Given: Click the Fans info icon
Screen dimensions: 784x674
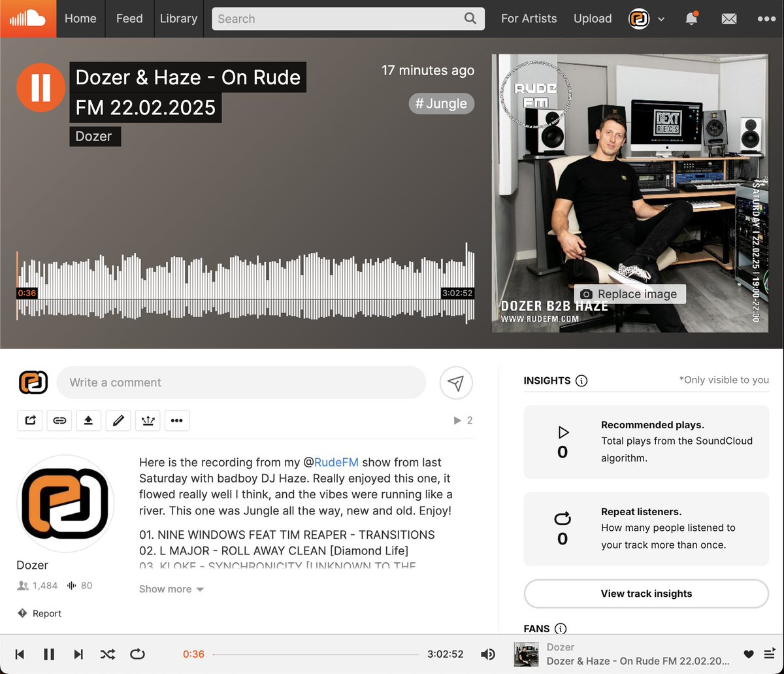Looking at the screenshot, I should pyautogui.click(x=561, y=629).
